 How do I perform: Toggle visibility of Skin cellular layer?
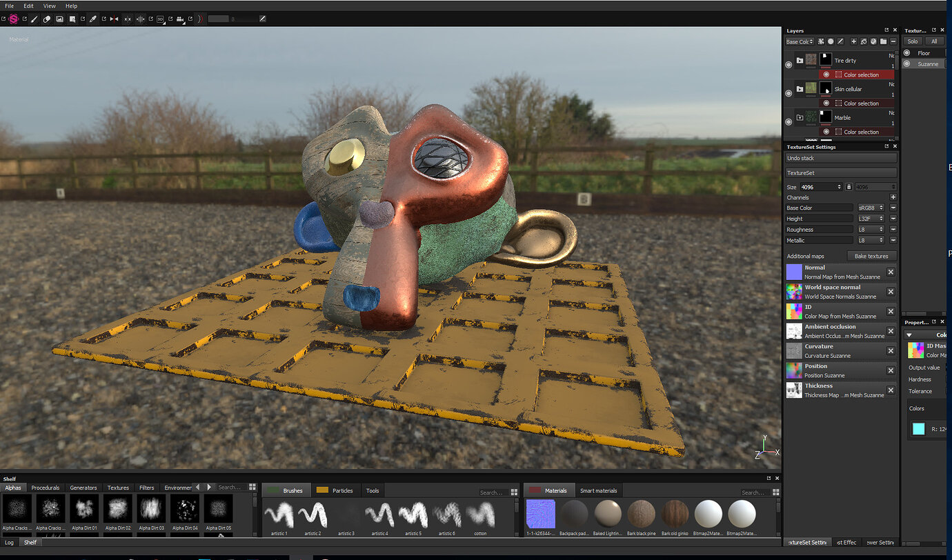(x=789, y=92)
